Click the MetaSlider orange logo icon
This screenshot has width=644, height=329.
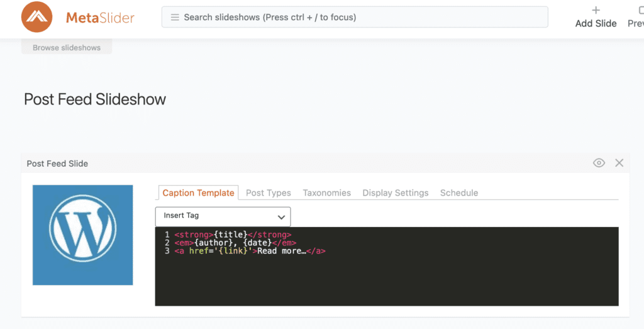pos(36,17)
